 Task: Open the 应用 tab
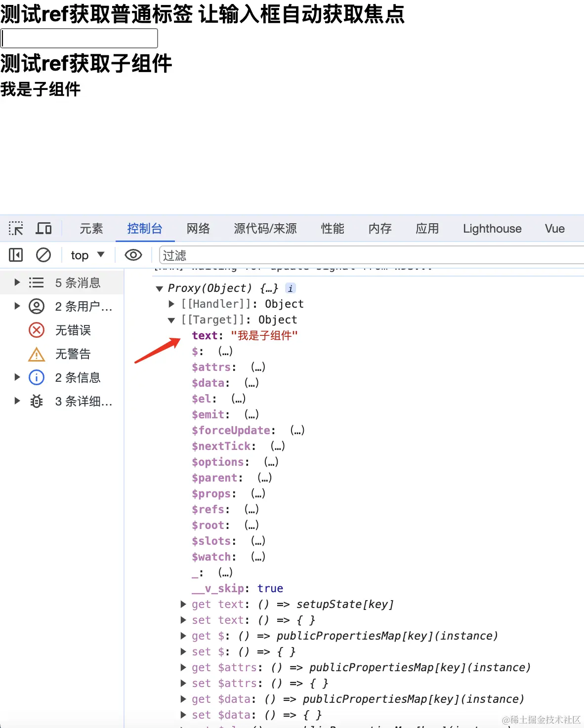tap(427, 228)
